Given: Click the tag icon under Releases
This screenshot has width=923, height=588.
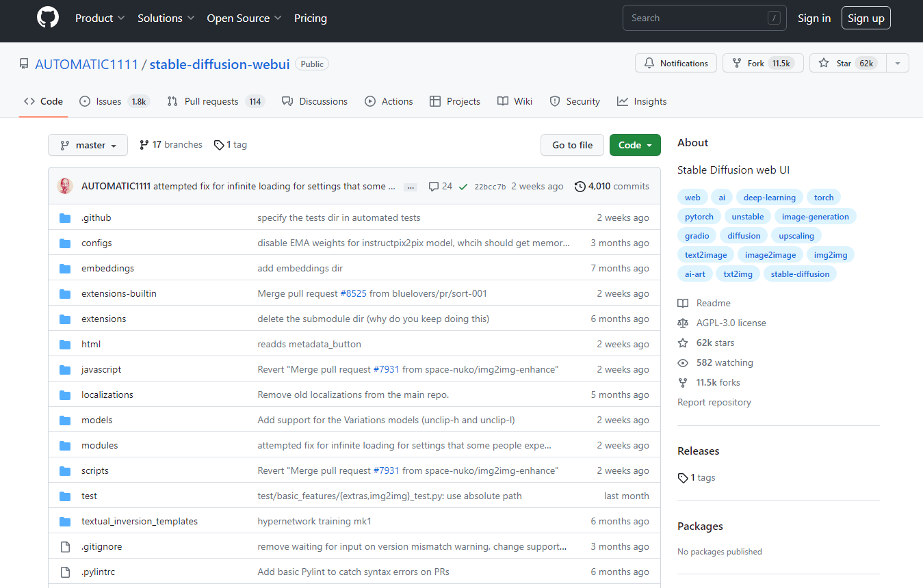Looking at the screenshot, I should (683, 478).
